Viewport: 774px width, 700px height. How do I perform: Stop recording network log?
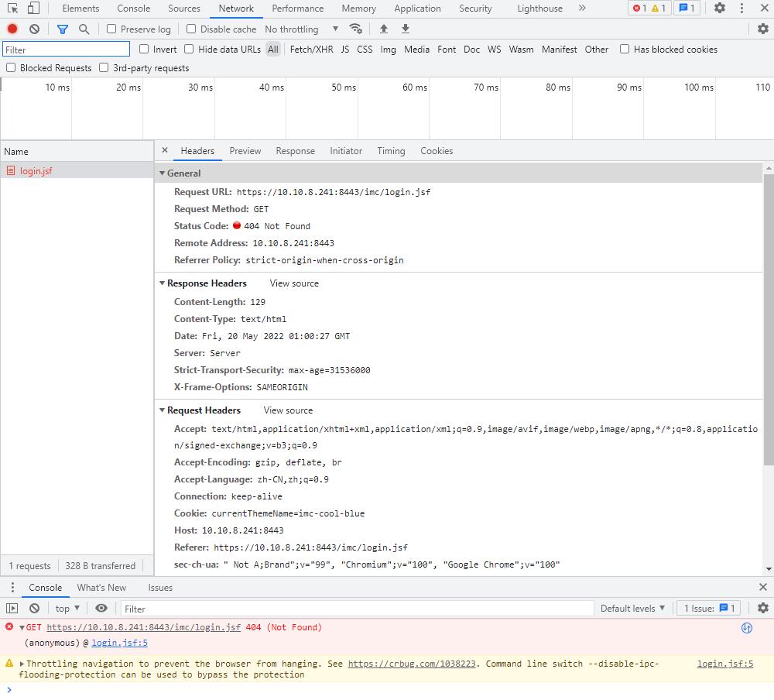pyautogui.click(x=12, y=29)
